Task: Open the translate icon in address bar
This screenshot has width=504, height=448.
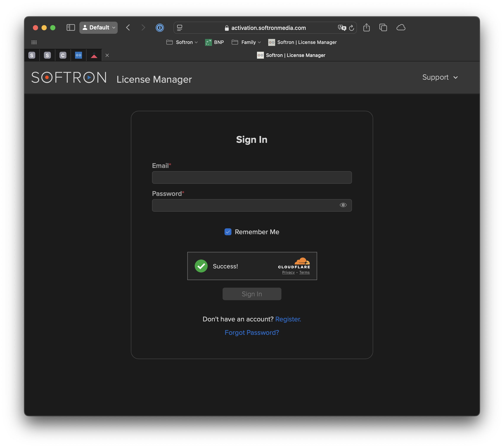Action: 342,28
